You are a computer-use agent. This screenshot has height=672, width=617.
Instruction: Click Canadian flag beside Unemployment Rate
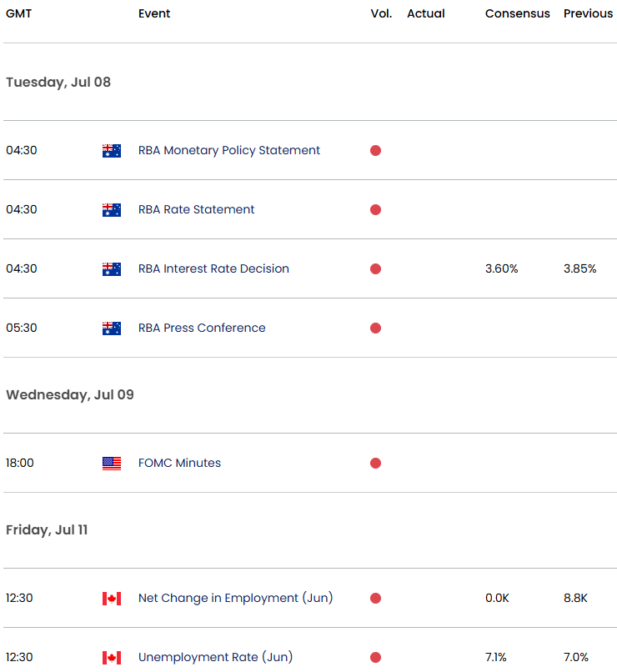[111, 658]
